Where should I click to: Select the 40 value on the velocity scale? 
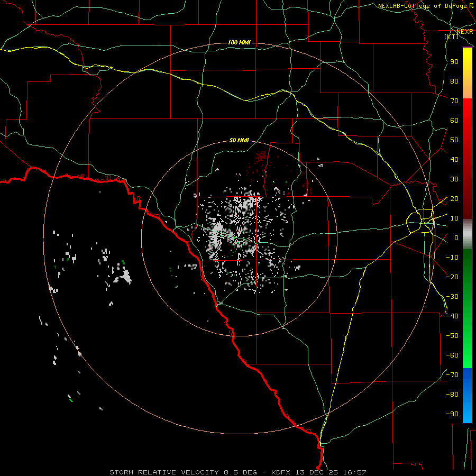(454, 160)
